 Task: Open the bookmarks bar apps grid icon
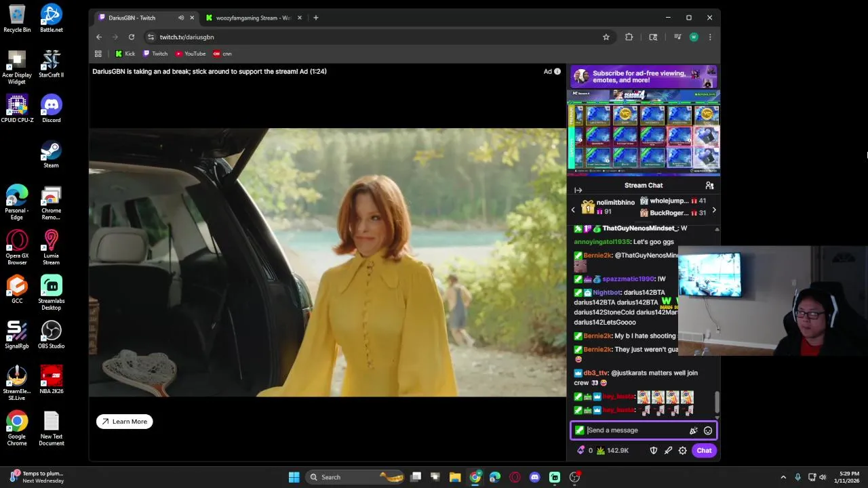[x=98, y=54]
